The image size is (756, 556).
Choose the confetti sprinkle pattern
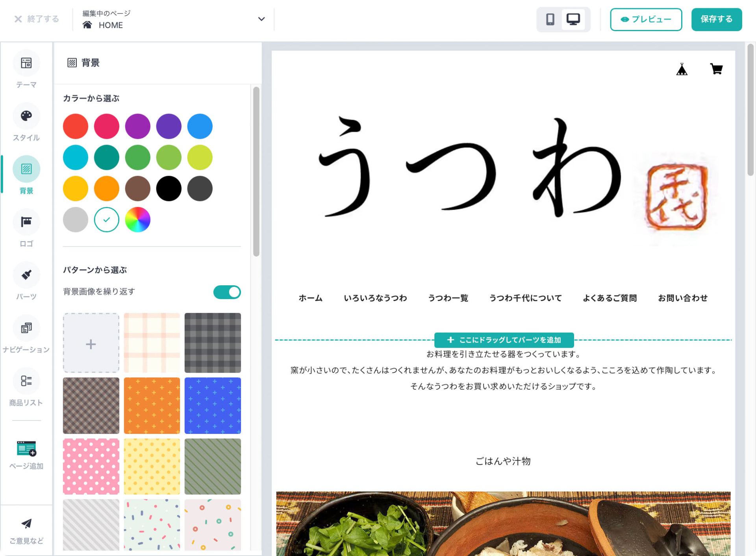[x=152, y=525]
